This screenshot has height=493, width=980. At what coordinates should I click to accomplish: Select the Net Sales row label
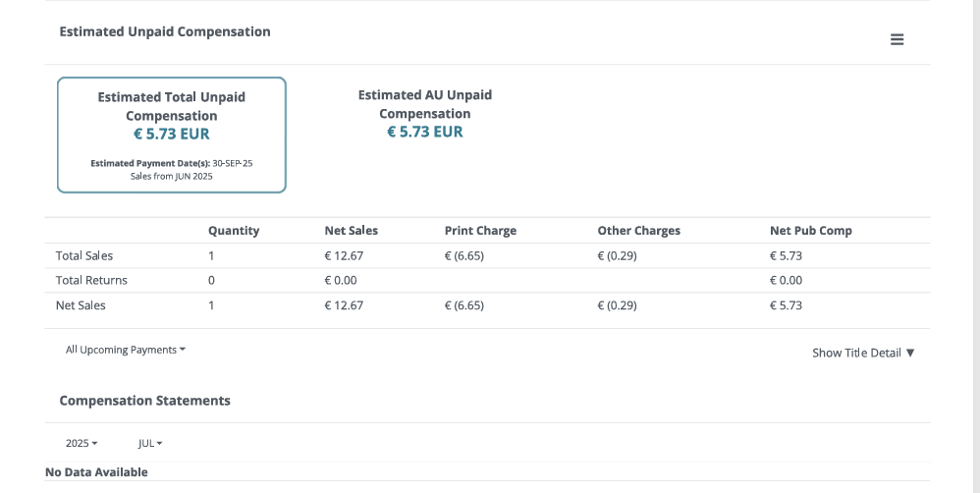81,305
